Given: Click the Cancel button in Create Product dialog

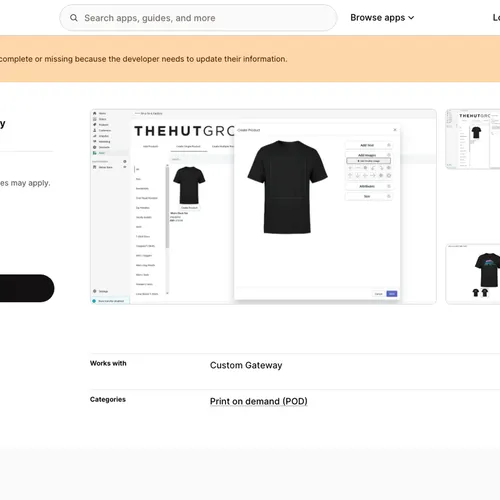Looking at the screenshot, I should pyautogui.click(x=378, y=294).
